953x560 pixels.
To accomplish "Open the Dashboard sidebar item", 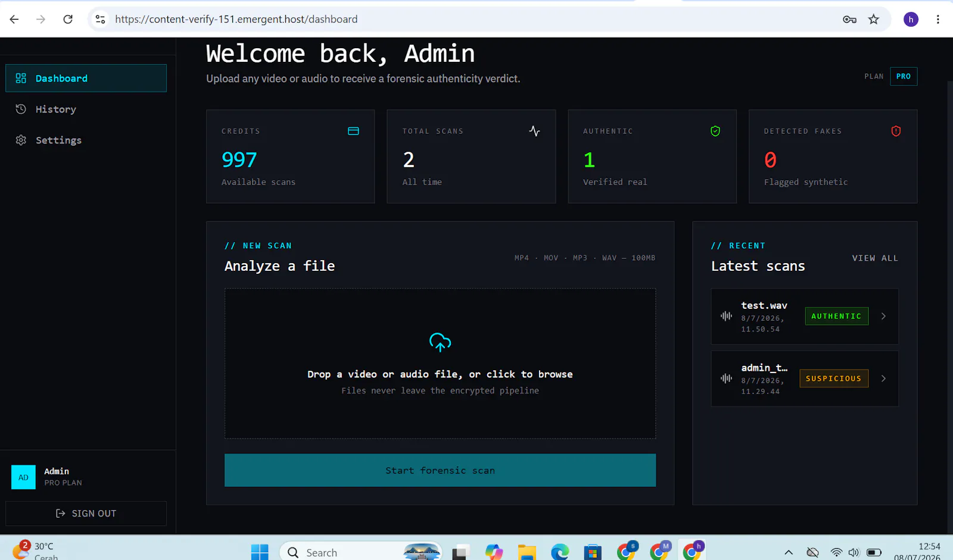I will tap(86, 78).
